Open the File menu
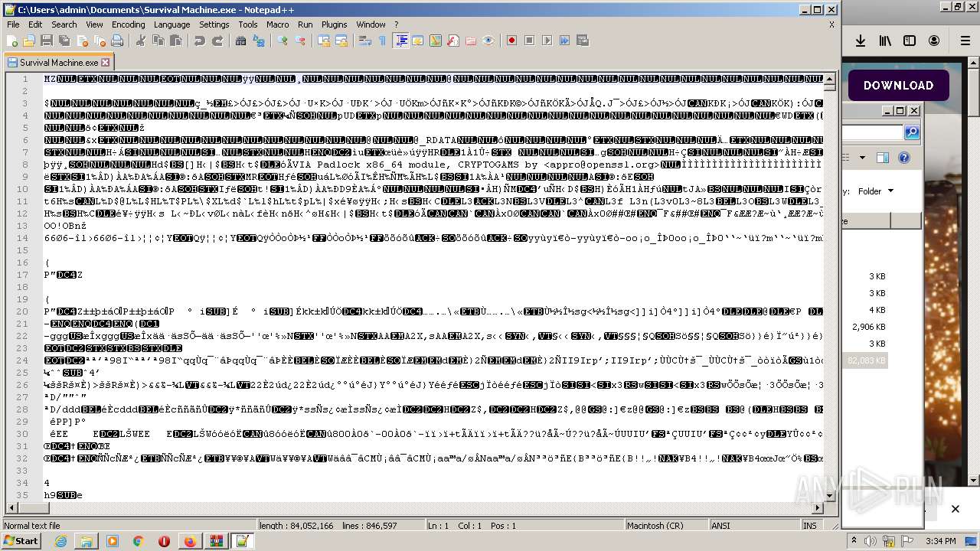Image resolution: width=980 pixels, height=551 pixels. point(13,24)
